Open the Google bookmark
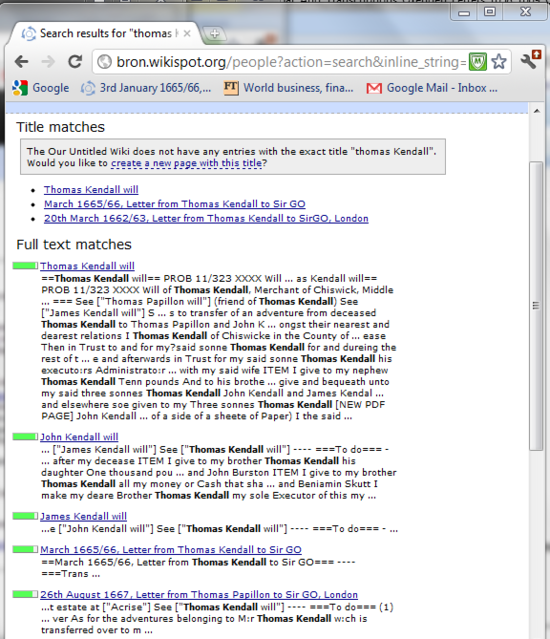550x639 pixels. (40, 88)
